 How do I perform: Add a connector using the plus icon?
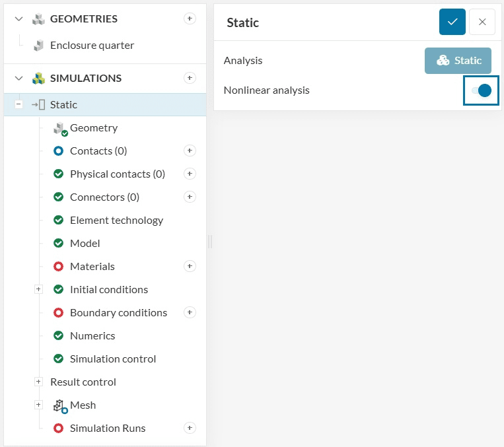pos(190,197)
